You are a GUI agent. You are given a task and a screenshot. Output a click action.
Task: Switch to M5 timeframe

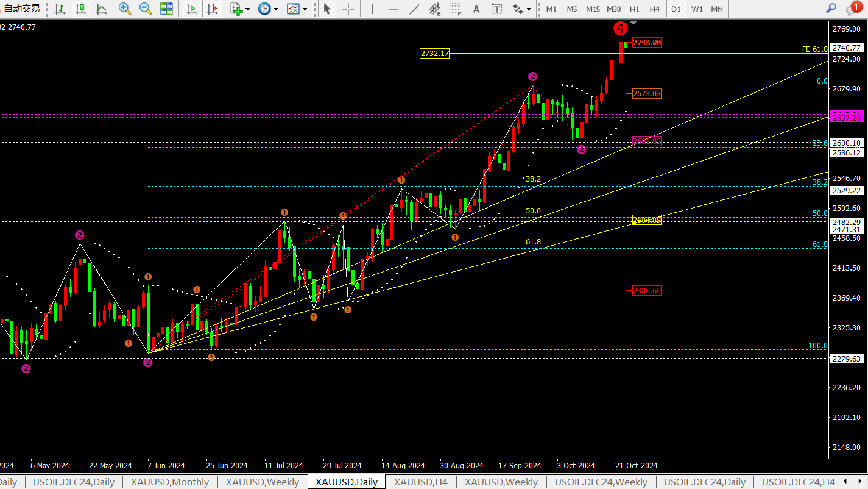point(572,9)
